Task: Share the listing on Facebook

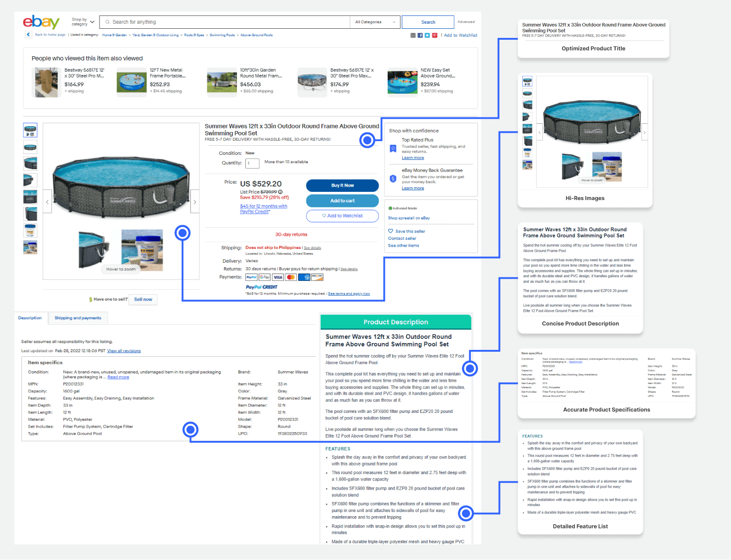Action: click(420, 35)
